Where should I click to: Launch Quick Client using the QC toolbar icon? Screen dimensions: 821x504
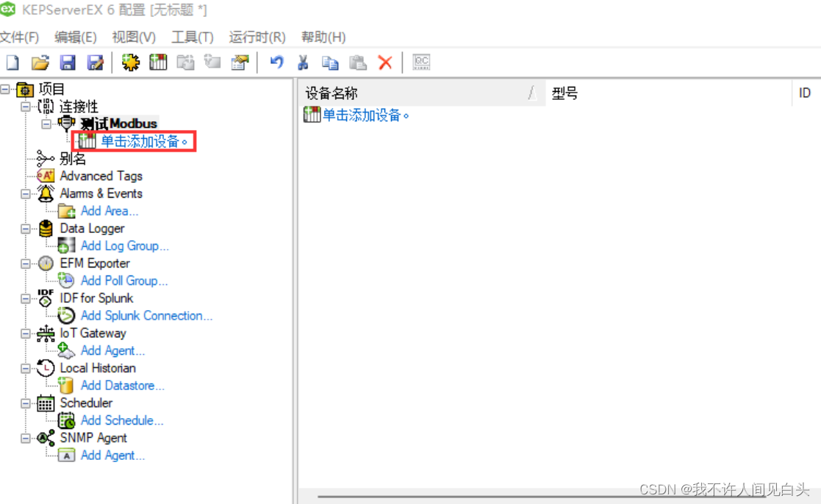pos(420,62)
